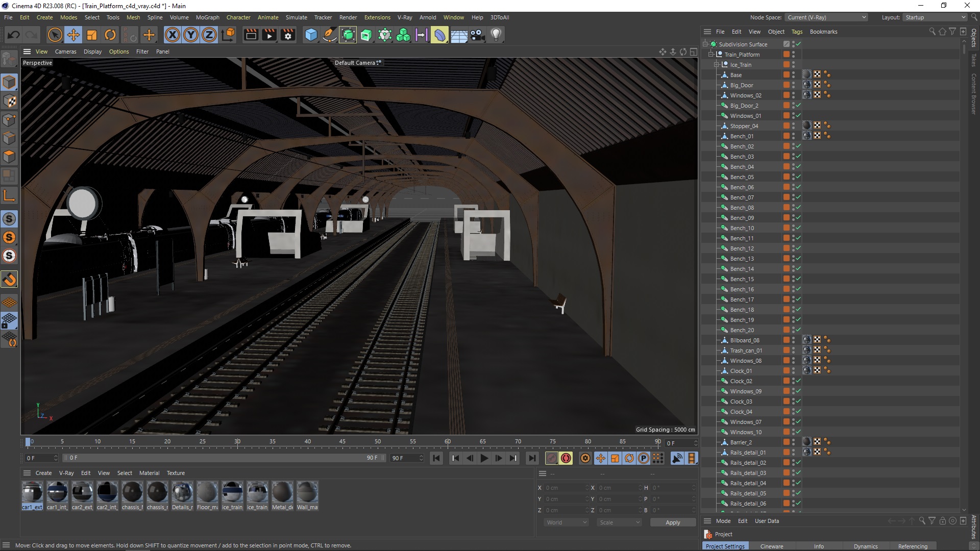Screen dimensions: 980x551
Task: Open the Subdivision Surface generator icon
Action: (348, 35)
